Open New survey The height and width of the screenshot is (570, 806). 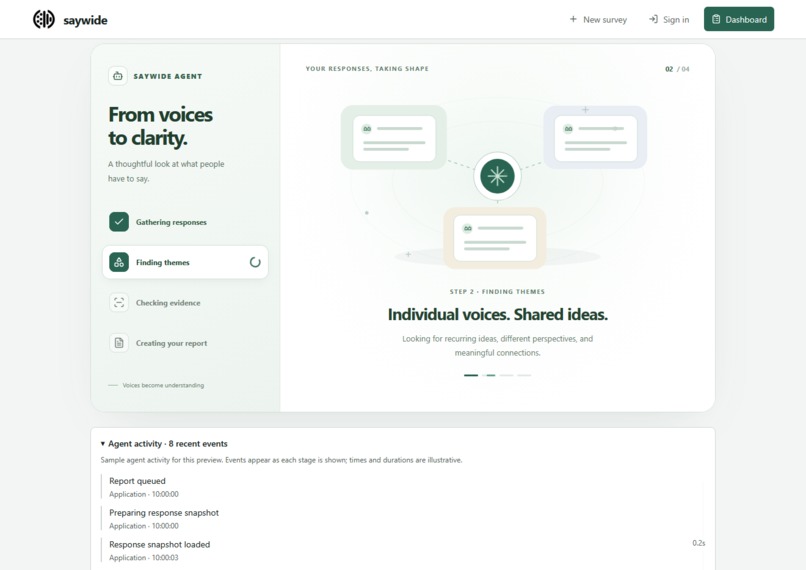pos(598,19)
